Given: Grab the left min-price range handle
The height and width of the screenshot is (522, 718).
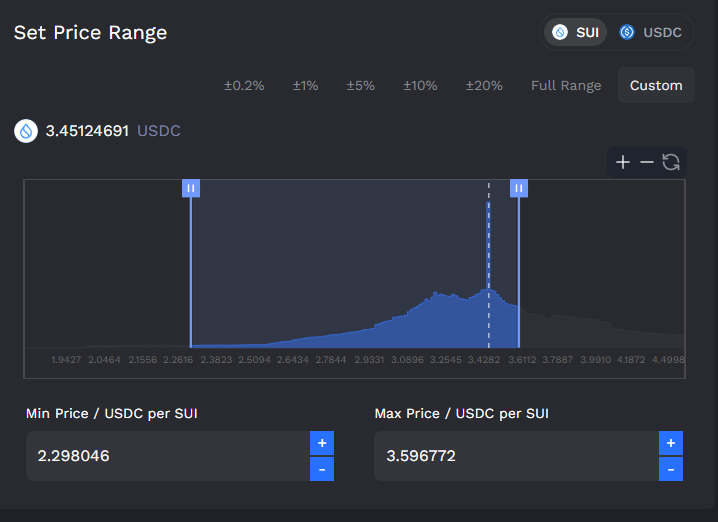Looking at the screenshot, I should coord(191,188).
